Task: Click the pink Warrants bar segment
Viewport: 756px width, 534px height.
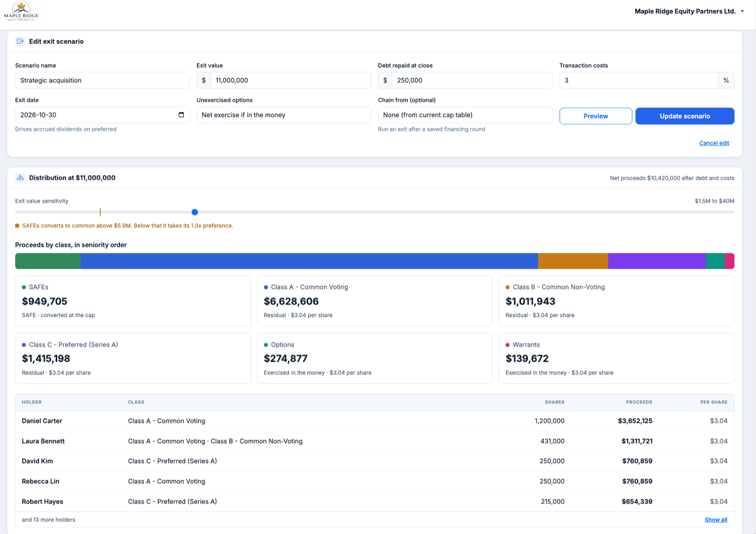Action: click(730, 261)
